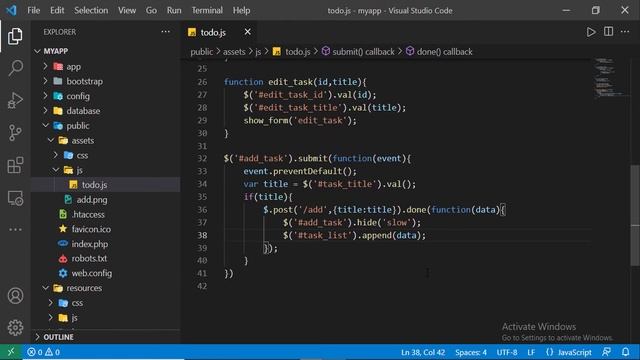Open the Run menu
Viewport: 640px width, 360px height.
point(174,10)
